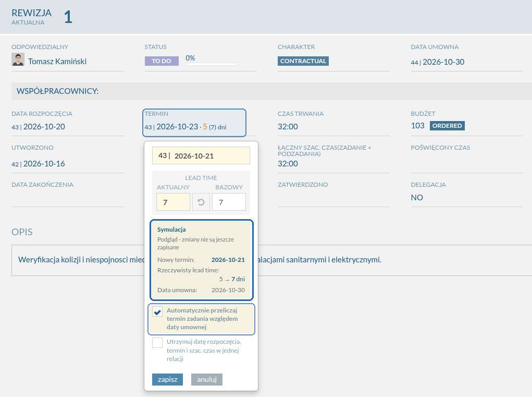Click revision number 1

tap(68, 17)
